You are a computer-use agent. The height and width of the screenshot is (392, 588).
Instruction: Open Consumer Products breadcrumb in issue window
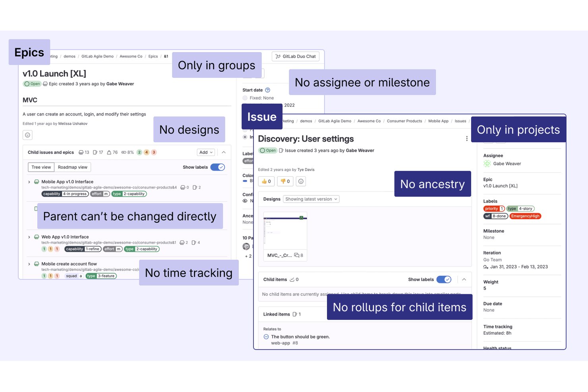click(404, 121)
